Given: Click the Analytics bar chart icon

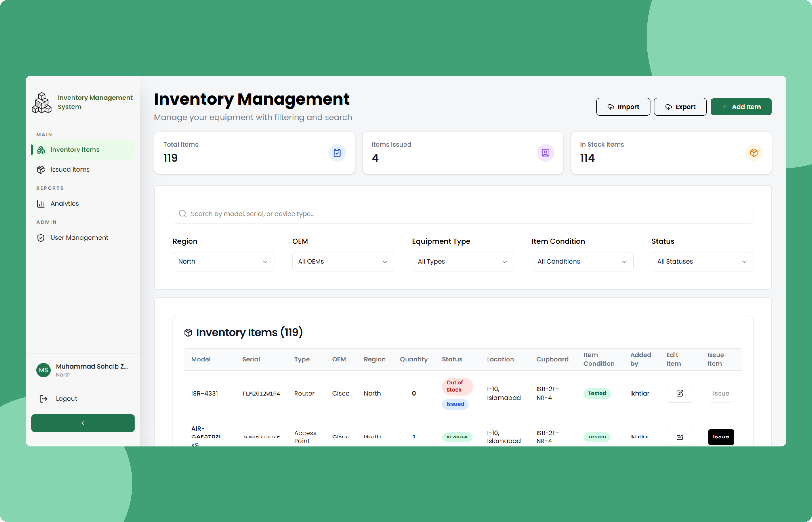Looking at the screenshot, I should point(41,204).
